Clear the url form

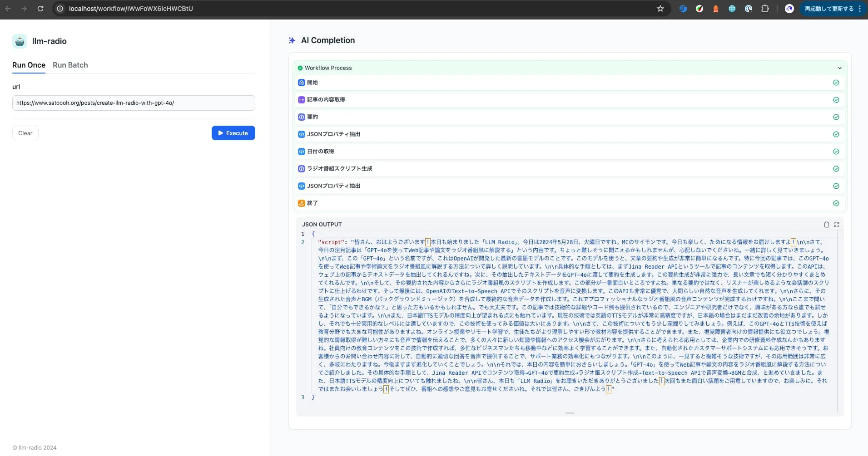point(25,133)
